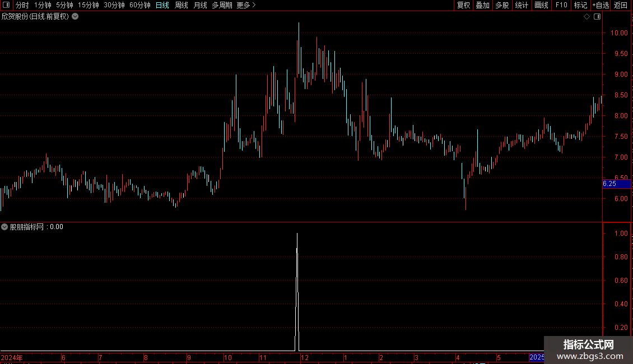Click the 10.00 price axis label

click(619, 32)
